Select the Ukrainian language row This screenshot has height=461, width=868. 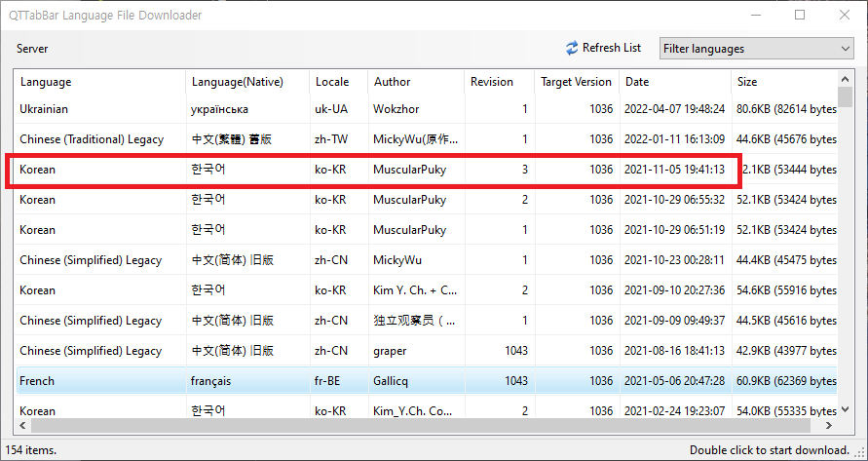(x=426, y=109)
